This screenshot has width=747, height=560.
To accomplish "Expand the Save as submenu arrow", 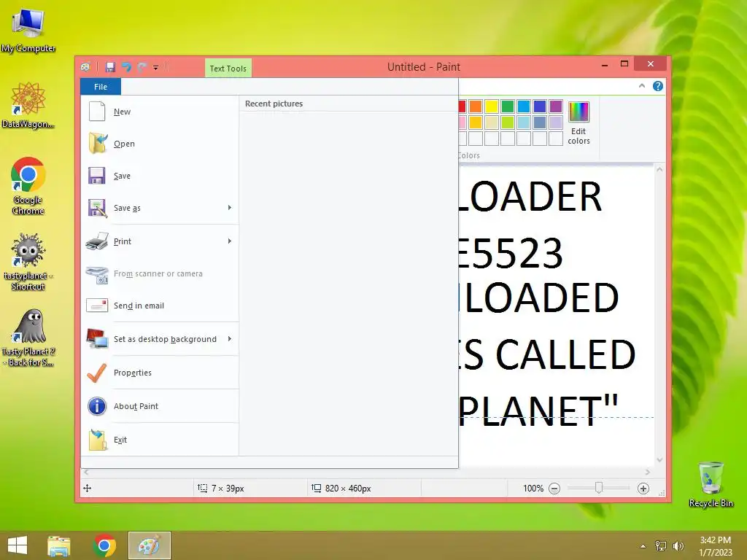I will pyautogui.click(x=230, y=208).
